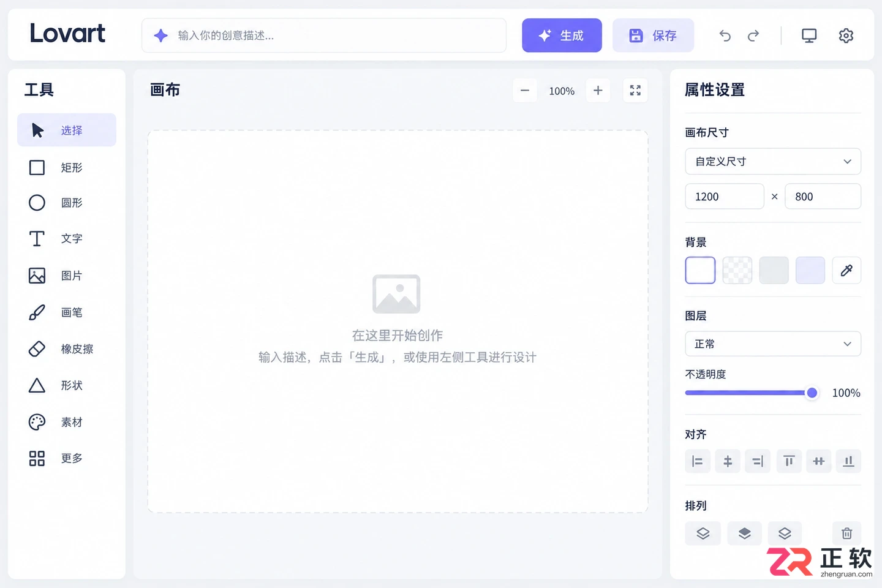This screenshot has width=882, height=588.
Task: Click the Lovart logo
Action: pos(67,33)
